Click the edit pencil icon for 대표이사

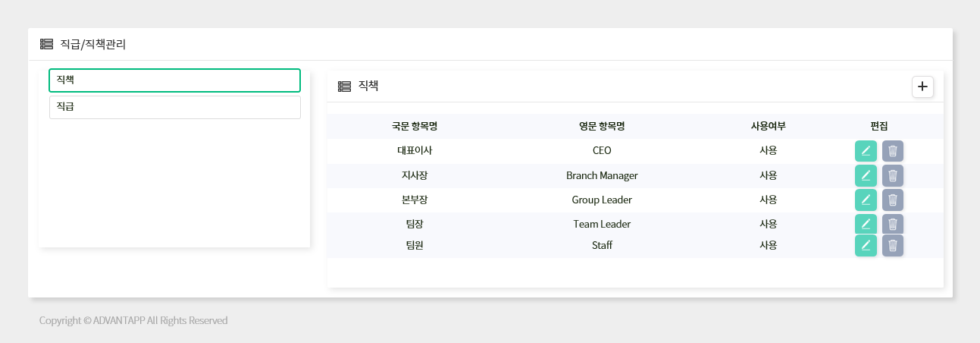pyautogui.click(x=866, y=151)
